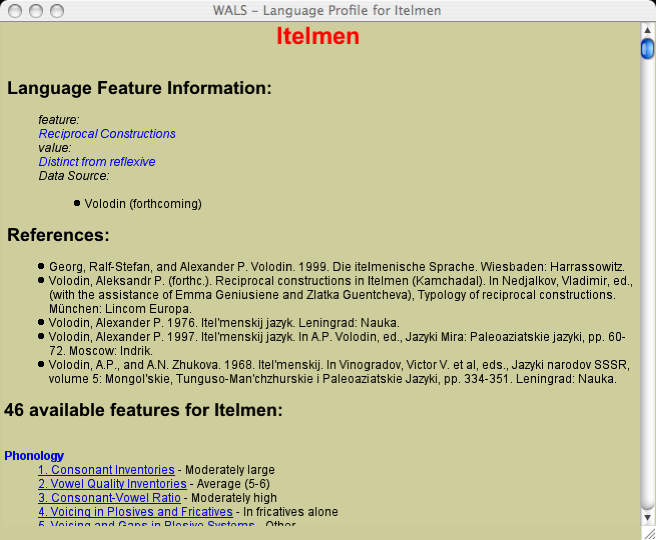Click the blue scrollbar thumb
This screenshot has width=656, height=540.
[647, 47]
